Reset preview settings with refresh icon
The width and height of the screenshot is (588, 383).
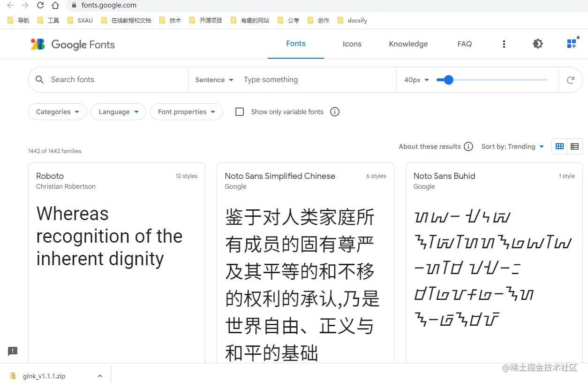(x=571, y=80)
